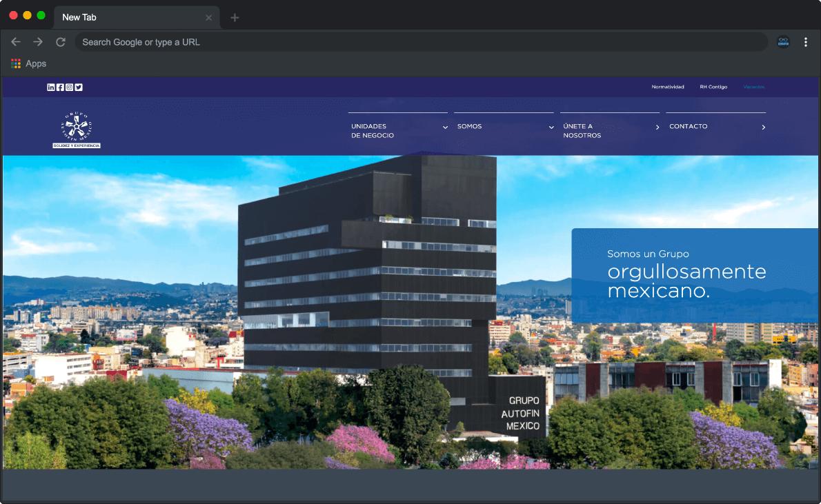This screenshot has width=821, height=504.
Task: Click the 'Somos un Grupo' banner text
Action: [648, 254]
